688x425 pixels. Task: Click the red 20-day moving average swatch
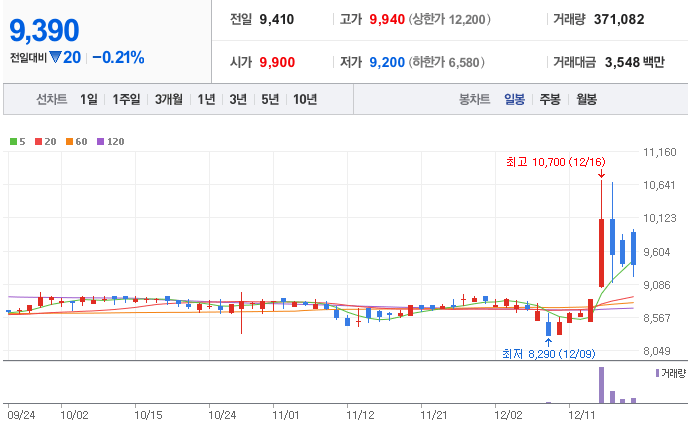coord(38,141)
